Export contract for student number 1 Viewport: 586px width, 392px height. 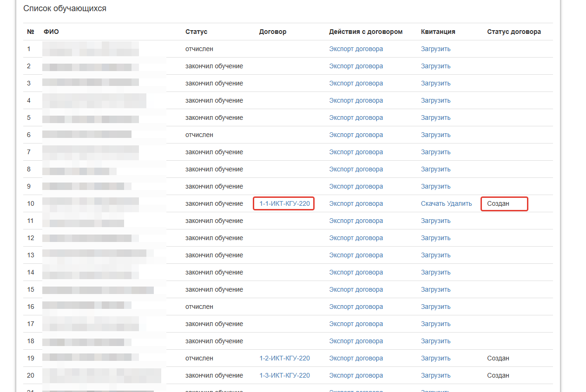coord(356,49)
